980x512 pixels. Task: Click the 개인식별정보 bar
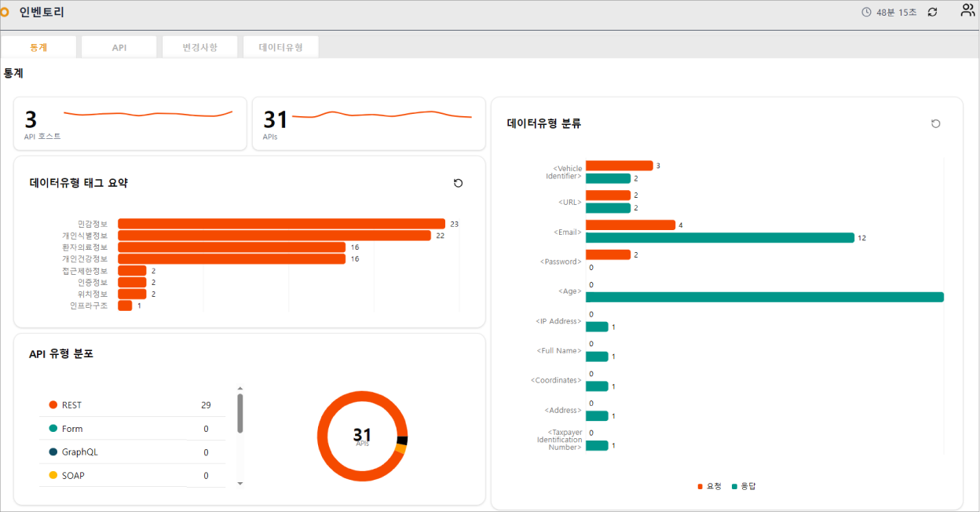pos(274,236)
